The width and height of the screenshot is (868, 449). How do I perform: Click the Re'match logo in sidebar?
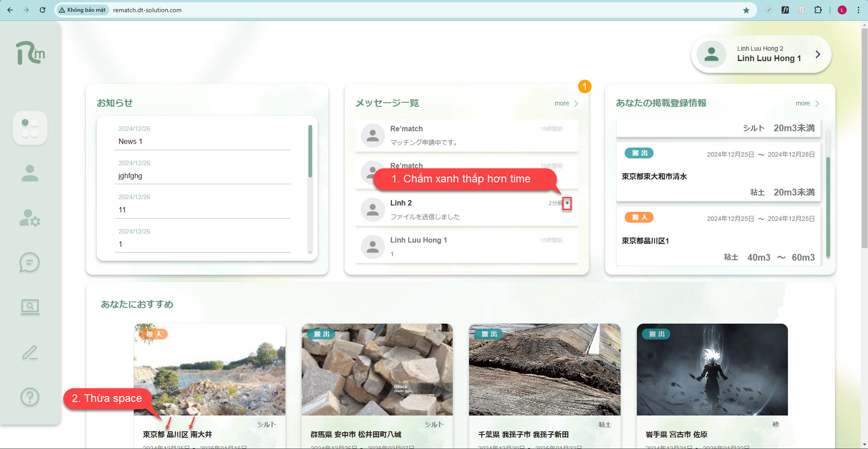pos(30,53)
